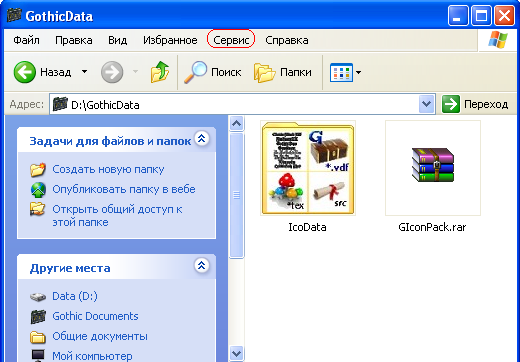Click Открыть общий доступ к этой папке
The image size is (520, 362).
click(x=117, y=216)
